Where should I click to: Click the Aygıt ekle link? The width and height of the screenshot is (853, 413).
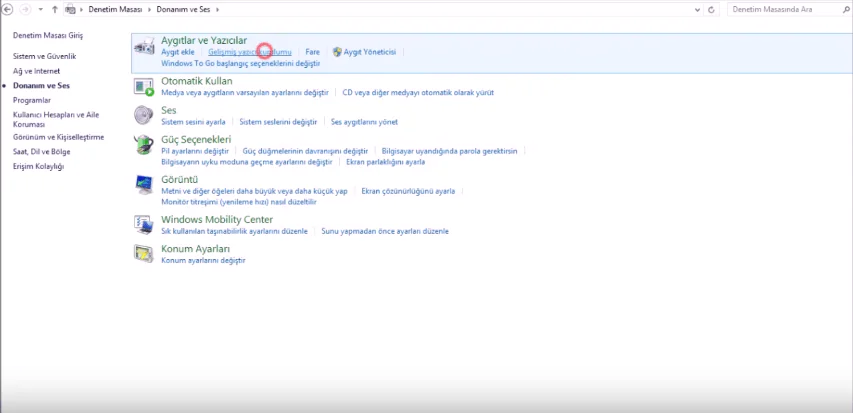pyautogui.click(x=178, y=52)
